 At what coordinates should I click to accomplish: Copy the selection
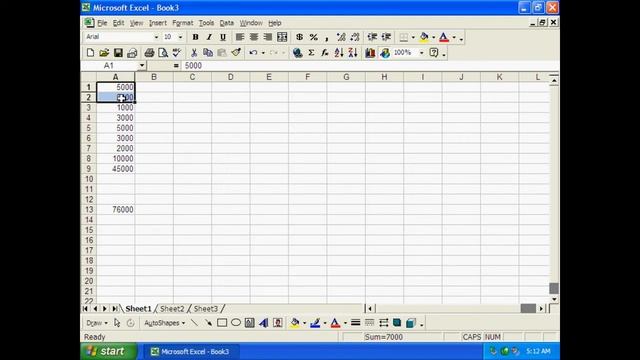(x=208, y=53)
